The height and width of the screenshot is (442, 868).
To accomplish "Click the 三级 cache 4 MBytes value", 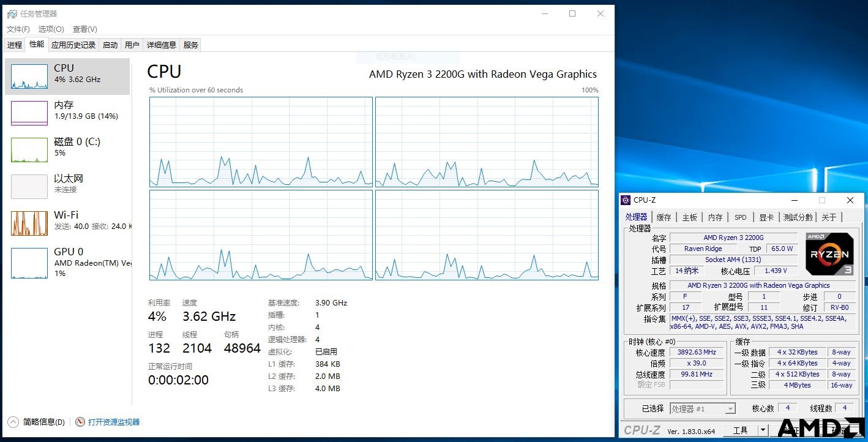I will click(x=797, y=385).
